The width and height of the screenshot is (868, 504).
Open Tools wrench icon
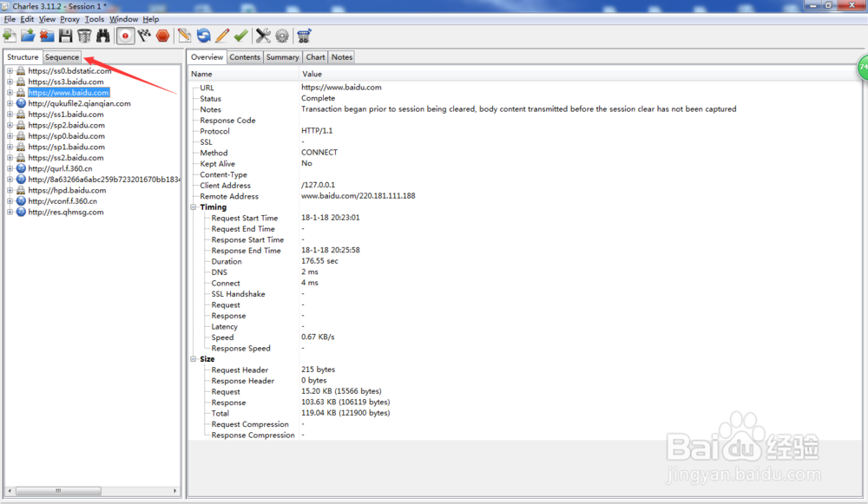(263, 36)
